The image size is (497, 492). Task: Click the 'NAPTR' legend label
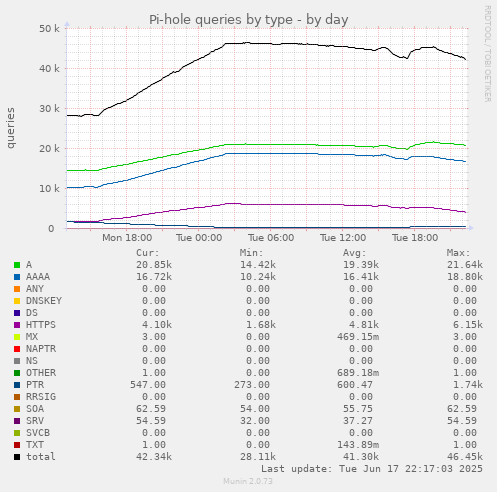click(x=41, y=349)
